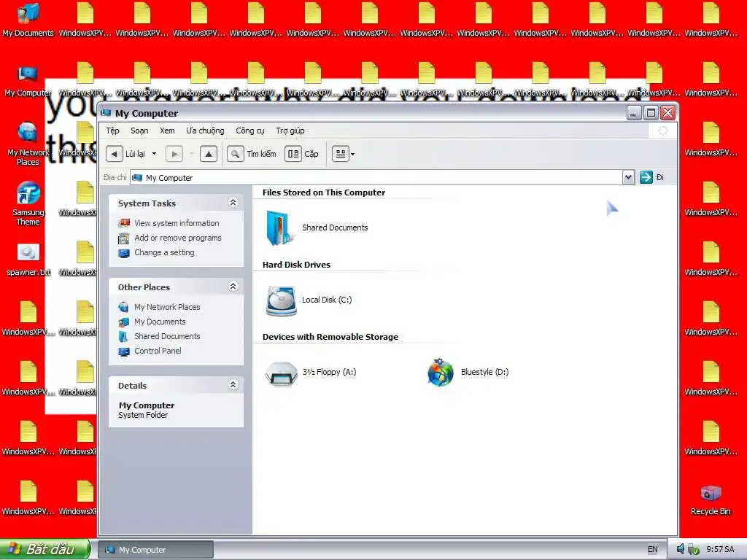Click the Bắt đầu start button
747x560 pixels.
click(x=45, y=549)
